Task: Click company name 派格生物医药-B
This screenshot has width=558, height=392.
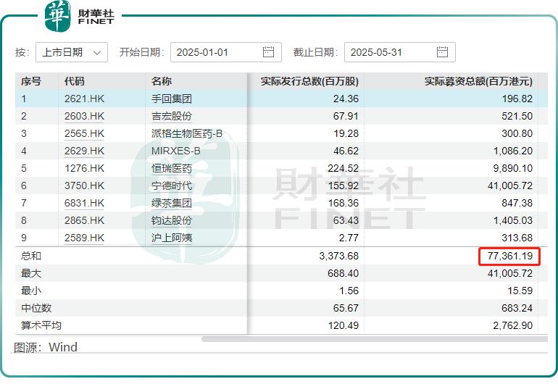Action: click(187, 134)
